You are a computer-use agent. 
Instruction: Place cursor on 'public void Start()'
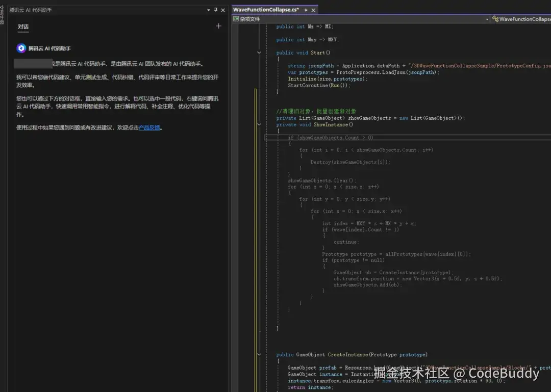(x=303, y=53)
